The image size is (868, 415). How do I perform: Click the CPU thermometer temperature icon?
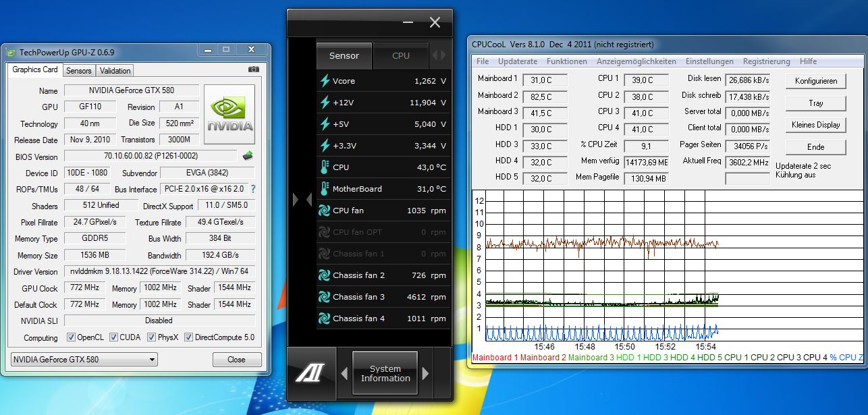coord(324,167)
